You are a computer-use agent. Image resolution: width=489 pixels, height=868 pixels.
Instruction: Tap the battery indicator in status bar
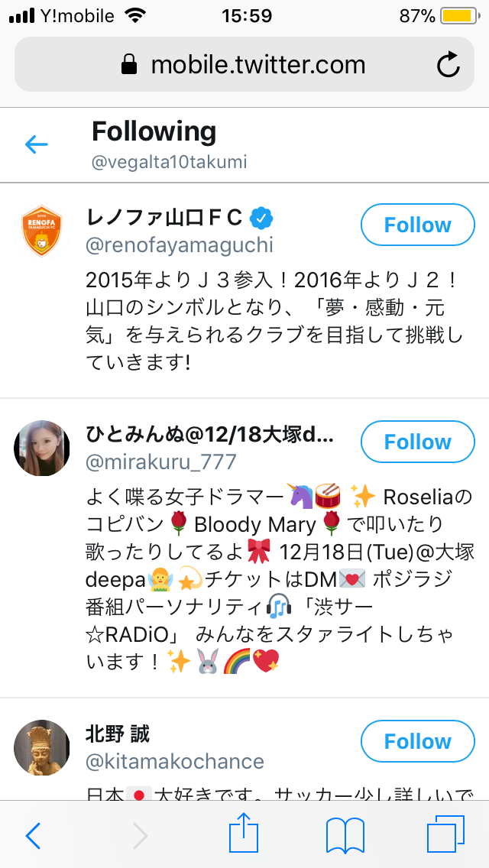458,16
